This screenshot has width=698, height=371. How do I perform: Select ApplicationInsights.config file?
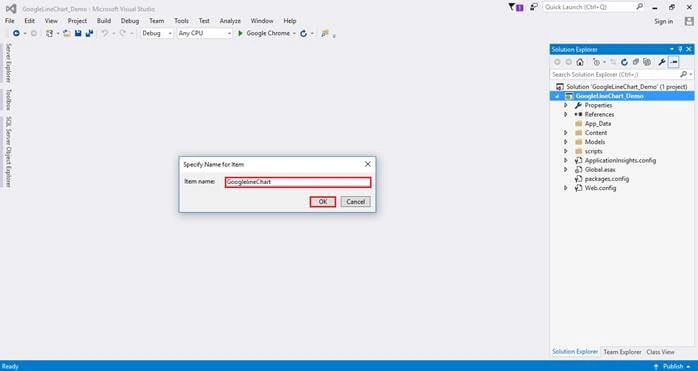click(620, 160)
